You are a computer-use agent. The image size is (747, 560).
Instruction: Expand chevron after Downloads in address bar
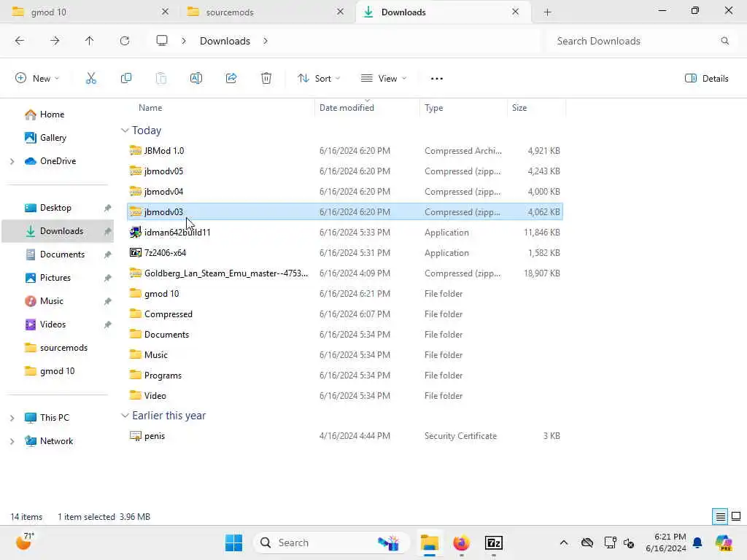(266, 41)
